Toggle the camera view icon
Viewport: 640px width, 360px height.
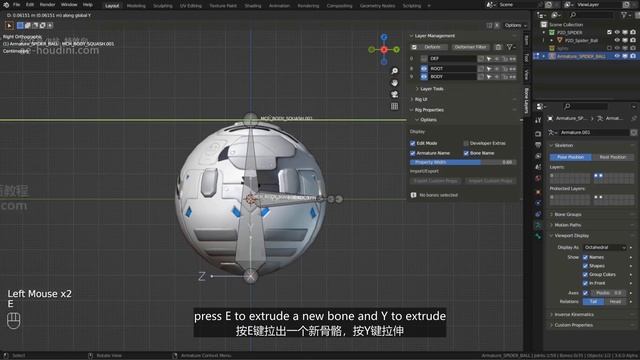point(394,95)
